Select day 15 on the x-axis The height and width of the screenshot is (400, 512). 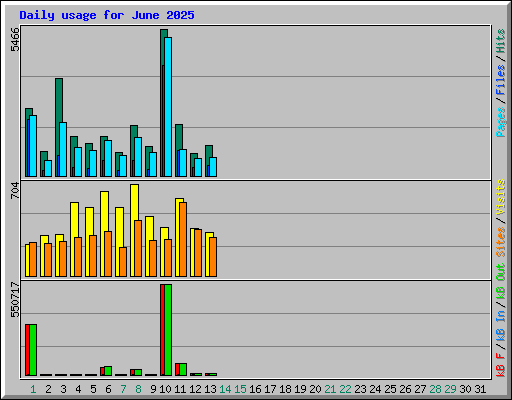point(240,389)
